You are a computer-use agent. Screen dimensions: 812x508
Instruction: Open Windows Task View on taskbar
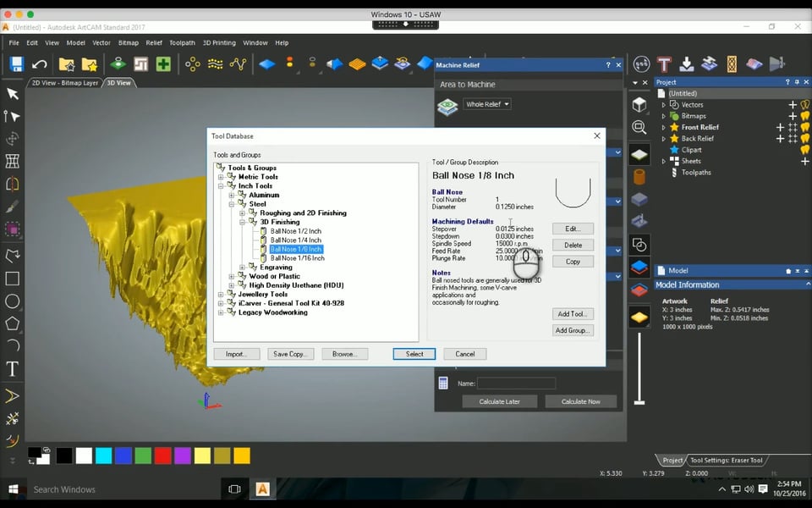click(x=234, y=489)
